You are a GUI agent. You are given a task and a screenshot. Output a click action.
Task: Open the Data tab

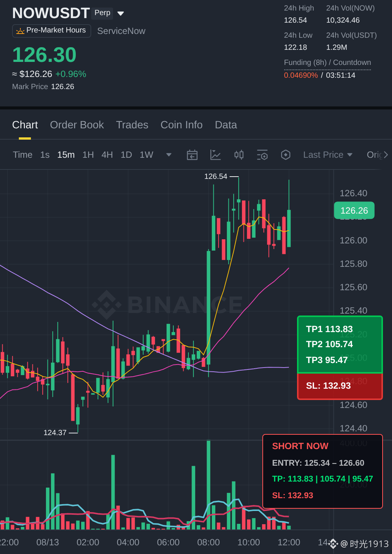(226, 125)
